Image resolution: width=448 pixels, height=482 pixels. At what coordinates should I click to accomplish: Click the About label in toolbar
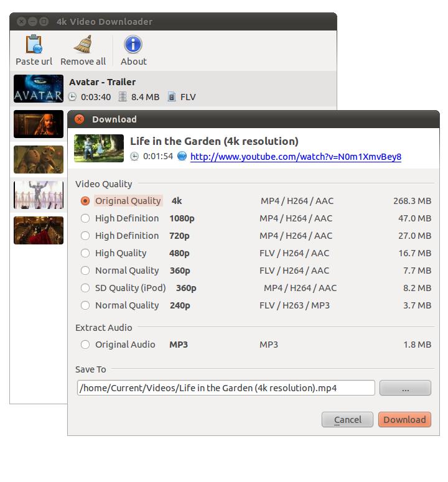coord(133,62)
